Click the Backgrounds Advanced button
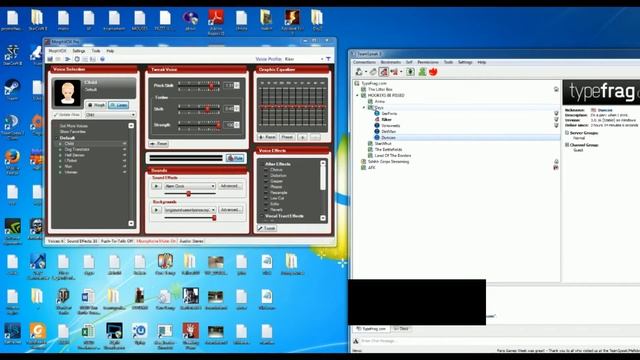 click(x=231, y=210)
